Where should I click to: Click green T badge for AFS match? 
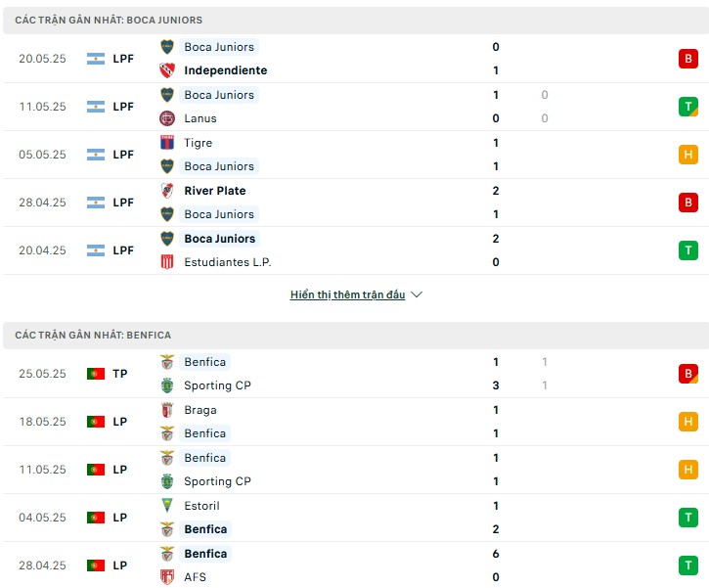687,565
